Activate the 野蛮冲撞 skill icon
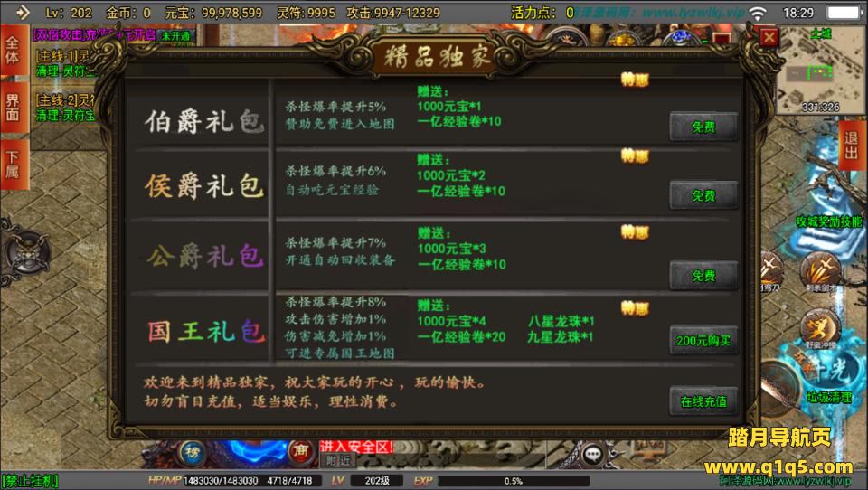868x490 pixels. 821,328
